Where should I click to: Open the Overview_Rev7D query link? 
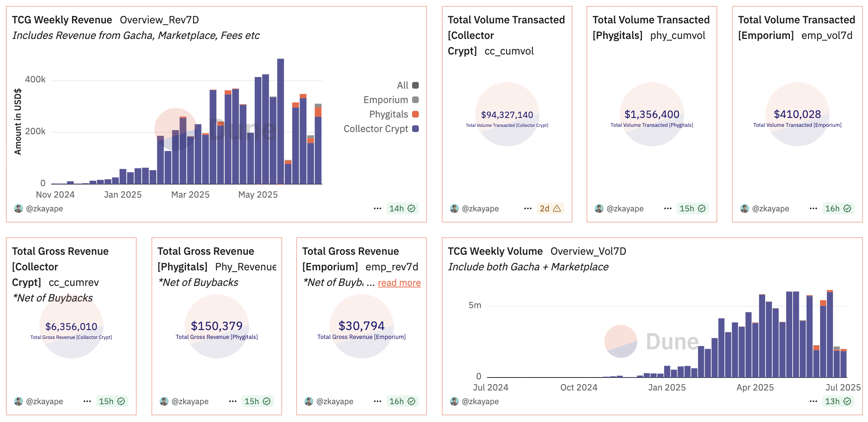(159, 20)
